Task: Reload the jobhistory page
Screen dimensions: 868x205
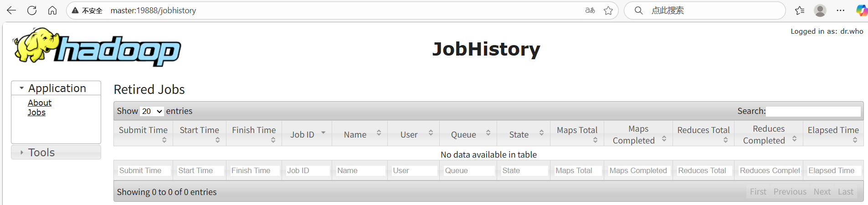Action: coord(31,10)
